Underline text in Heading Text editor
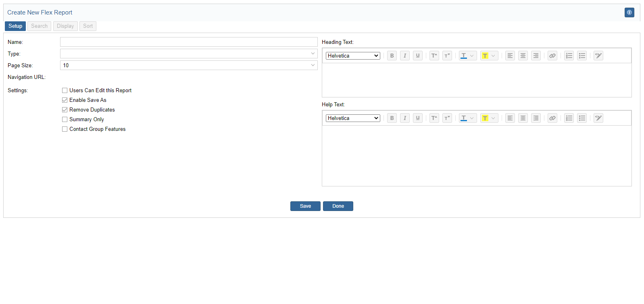Image resolution: width=644 pixels, height=304 pixels. 417,56
